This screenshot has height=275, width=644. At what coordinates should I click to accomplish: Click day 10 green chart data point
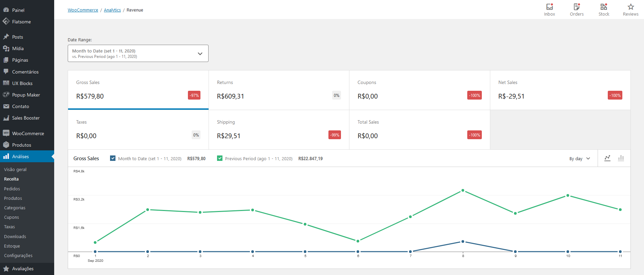(568, 195)
